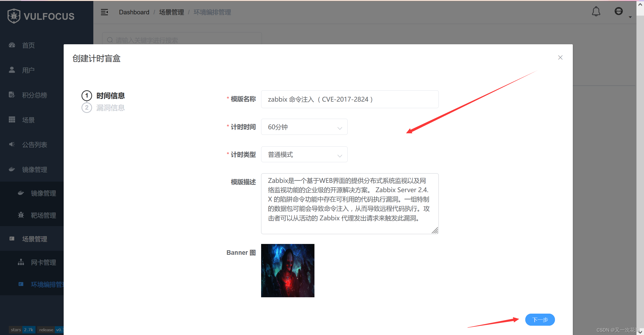Viewport: 644px width, 335px height.
Task: Click the stars 2.7k badge
Action: click(x=22, y=330)
